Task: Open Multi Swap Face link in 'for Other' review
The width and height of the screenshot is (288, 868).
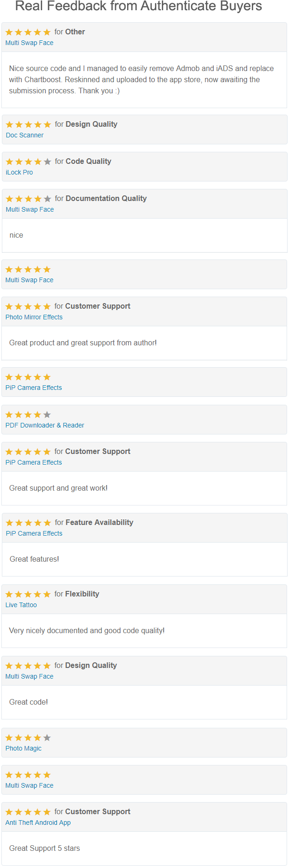Action: pyautogui.click(x=29, y=43)
